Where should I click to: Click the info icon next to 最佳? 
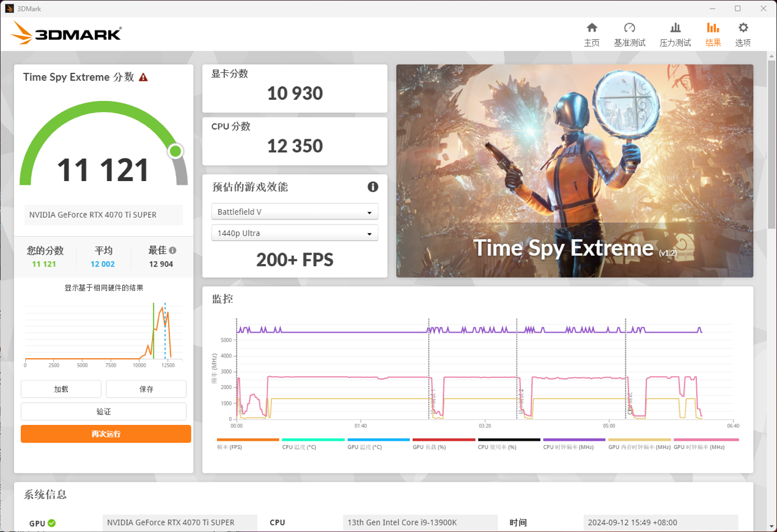click(x=173, y=250)
